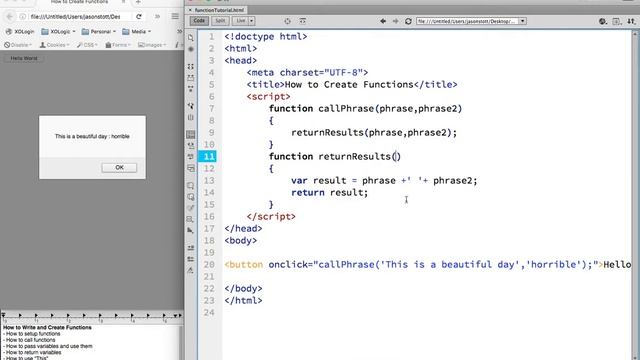This screenshot has width=640, height=360.
Task: Open the CSS developer menu
Action: point(87,45)
